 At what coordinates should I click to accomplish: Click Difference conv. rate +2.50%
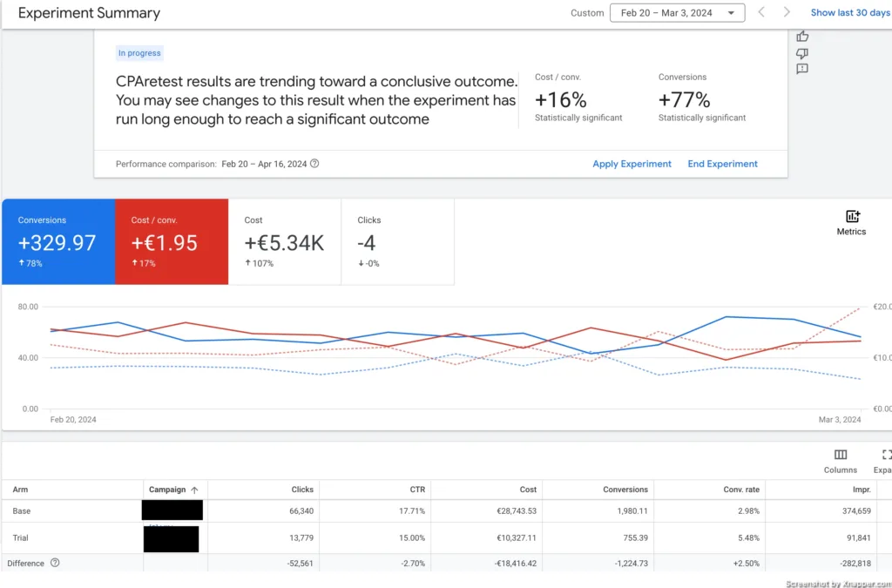pos(747,563)
